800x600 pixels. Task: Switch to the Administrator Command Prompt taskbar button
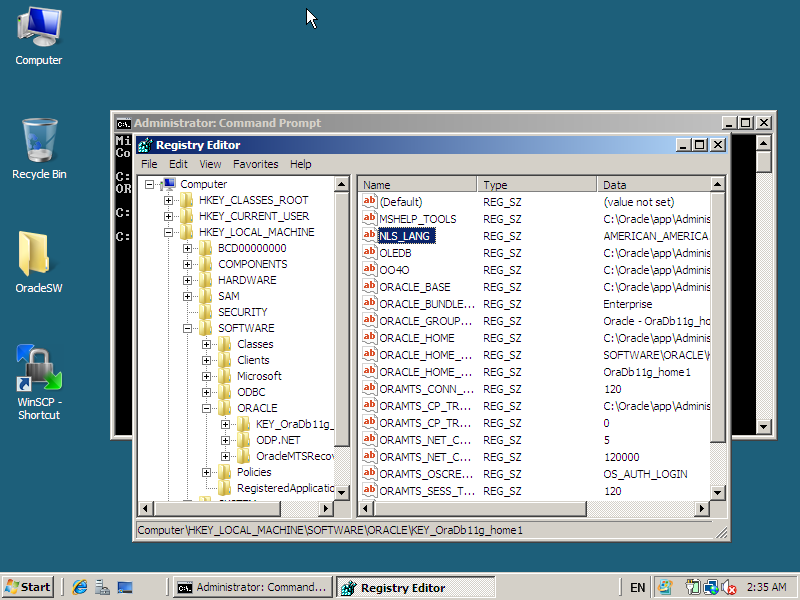click(251, 587)
